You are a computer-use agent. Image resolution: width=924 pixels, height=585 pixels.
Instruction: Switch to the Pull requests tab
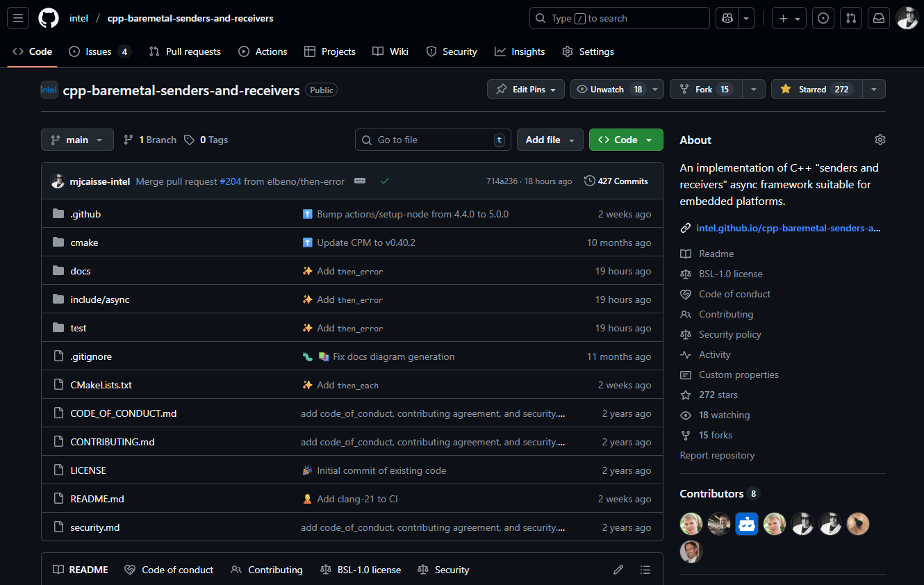(x=185, y=51)
